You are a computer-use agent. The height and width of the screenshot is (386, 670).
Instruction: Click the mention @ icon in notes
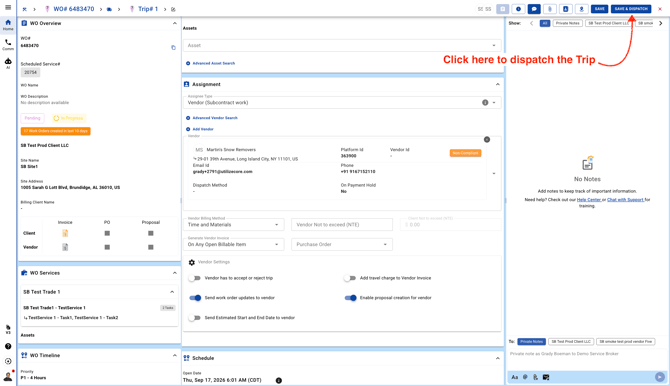click(525, 377)
